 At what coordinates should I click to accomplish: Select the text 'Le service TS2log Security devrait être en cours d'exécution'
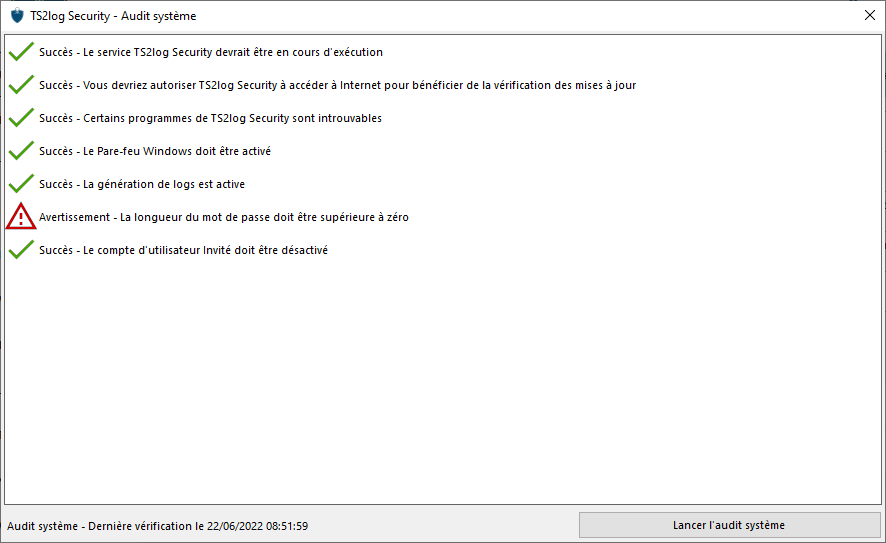[x=233, y=52]
